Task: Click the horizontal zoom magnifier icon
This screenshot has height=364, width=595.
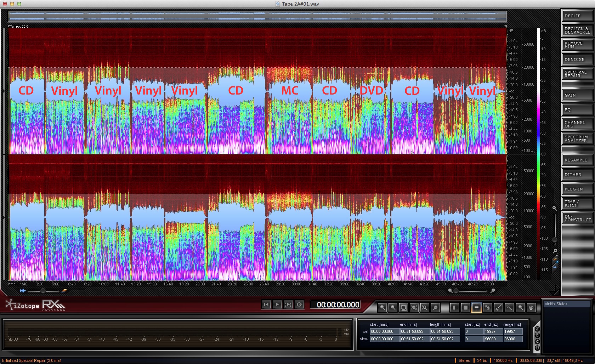Action: [x=424, y=307]
